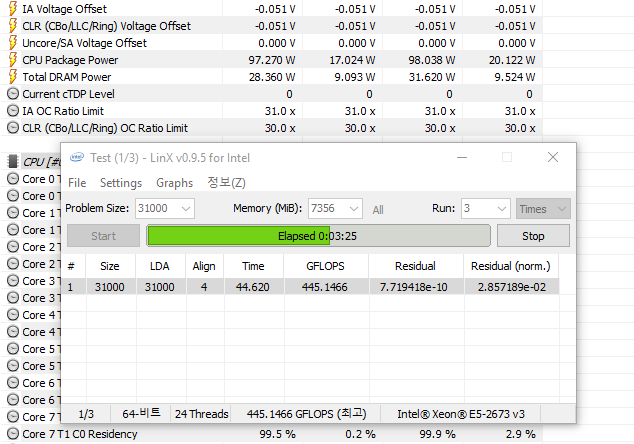Close the LinX window
The image size is (634, 444).
553,157
